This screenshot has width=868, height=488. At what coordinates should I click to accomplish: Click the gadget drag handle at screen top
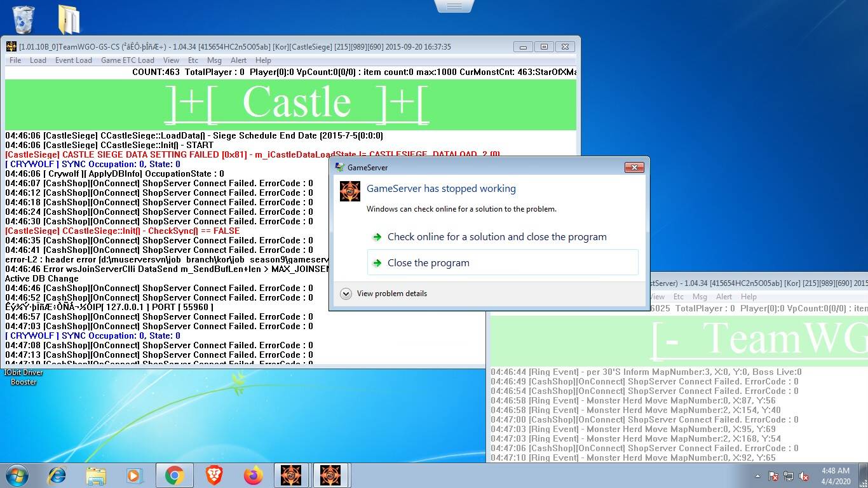[x=454, y=6]
